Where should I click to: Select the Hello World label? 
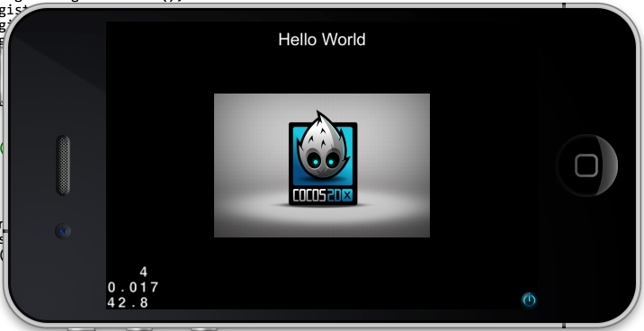322,40
